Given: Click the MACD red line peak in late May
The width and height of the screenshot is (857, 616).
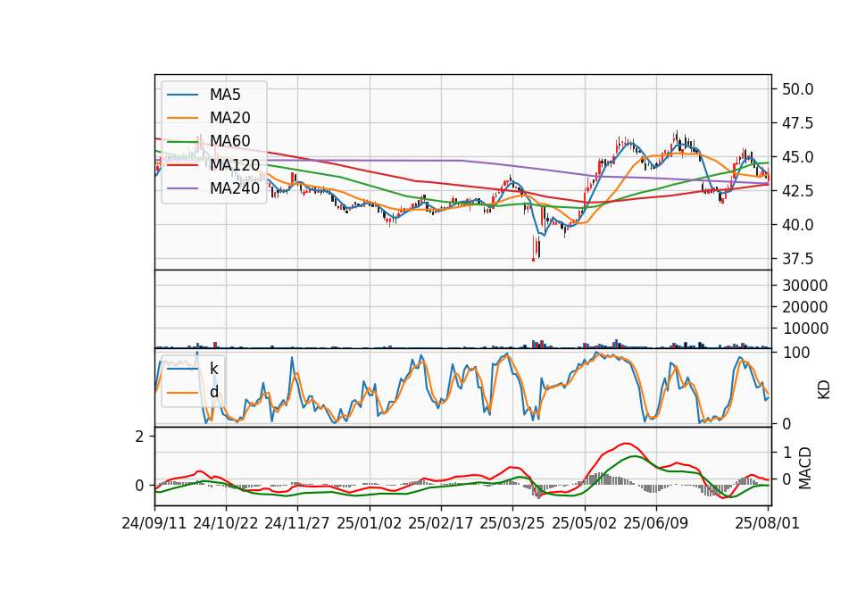Looking at the screenshot, I should coord(627,444).
